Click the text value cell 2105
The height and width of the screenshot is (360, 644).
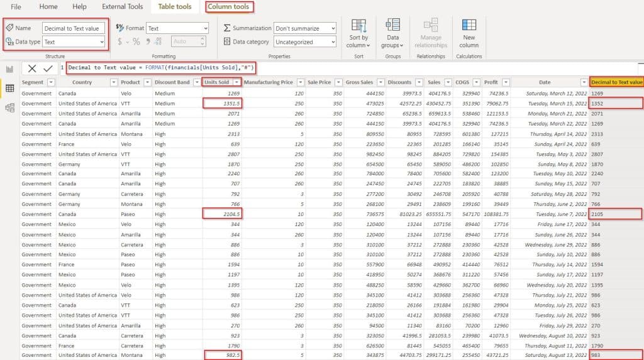click(615, 214)
